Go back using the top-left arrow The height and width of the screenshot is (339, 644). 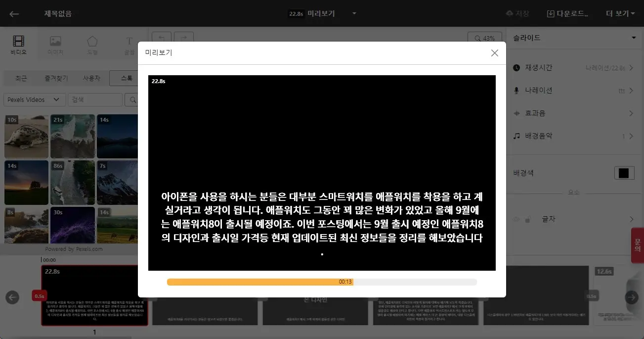(x=14, y=14)
